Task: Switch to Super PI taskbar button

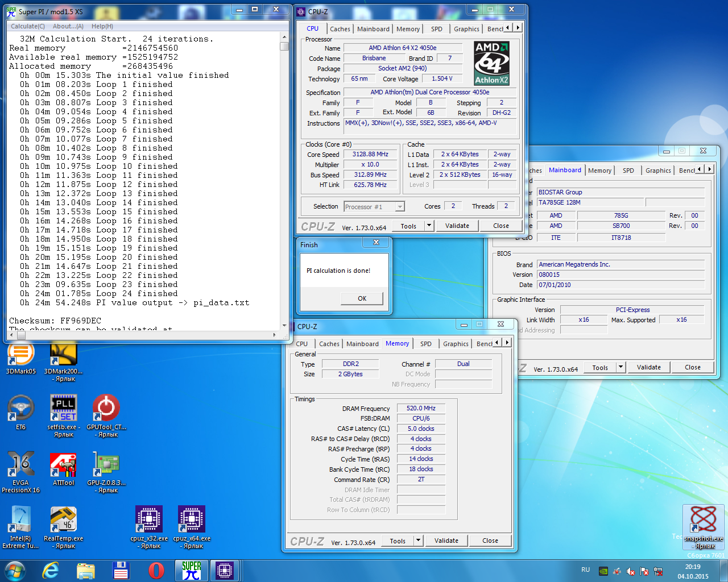Action: (x=192, y=571)
